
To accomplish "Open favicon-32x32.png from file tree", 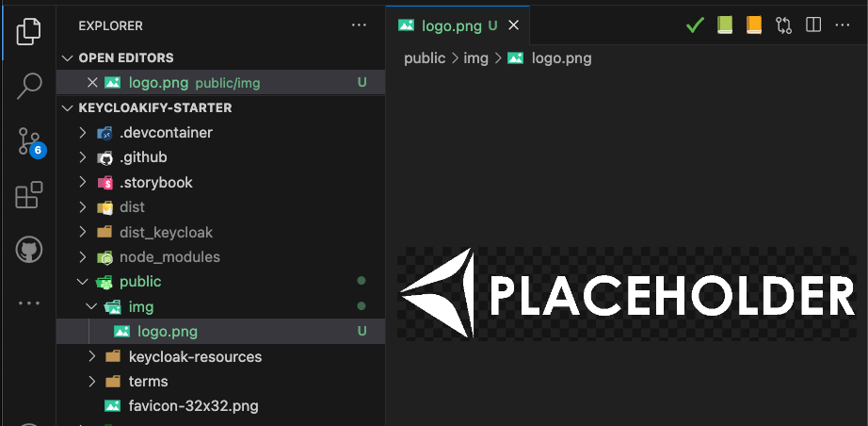I will click(194, 406).
